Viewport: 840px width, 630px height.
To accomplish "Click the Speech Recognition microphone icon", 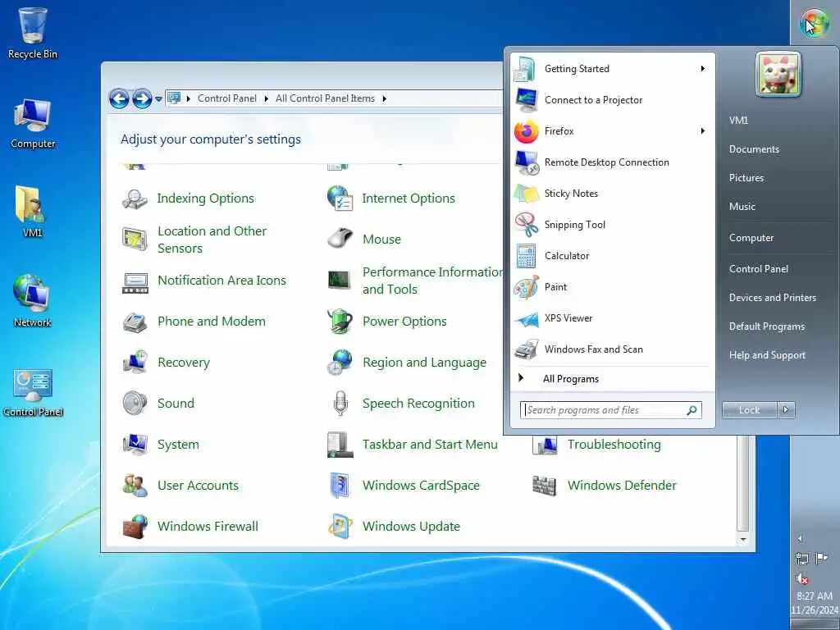I will pos(340,404).
